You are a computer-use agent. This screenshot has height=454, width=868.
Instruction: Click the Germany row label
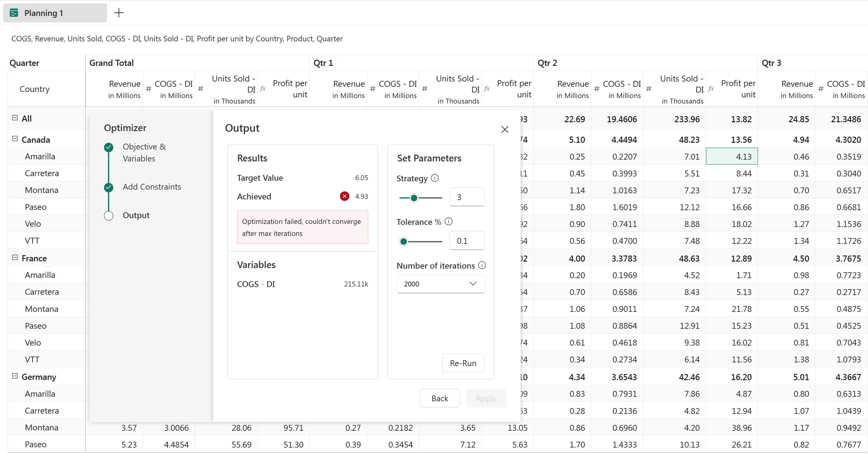(39, 377)
